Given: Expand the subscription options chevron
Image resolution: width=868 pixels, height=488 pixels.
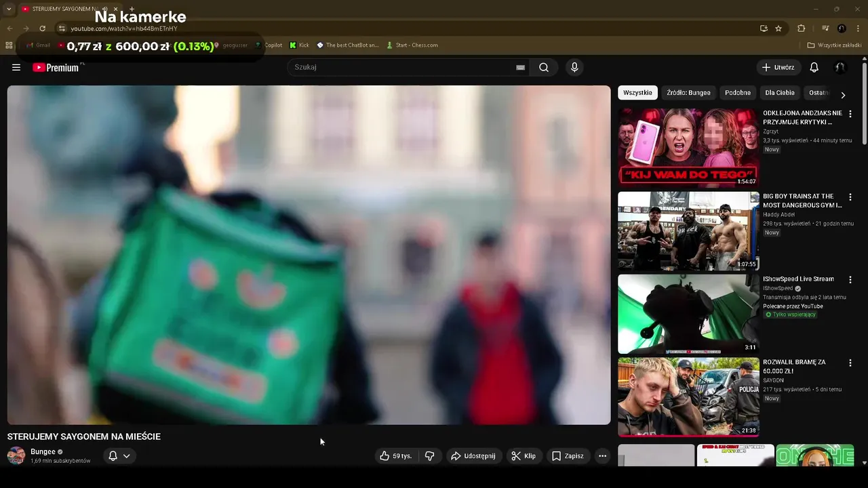Looking at the screenshot, I should [x=126, y=456].
